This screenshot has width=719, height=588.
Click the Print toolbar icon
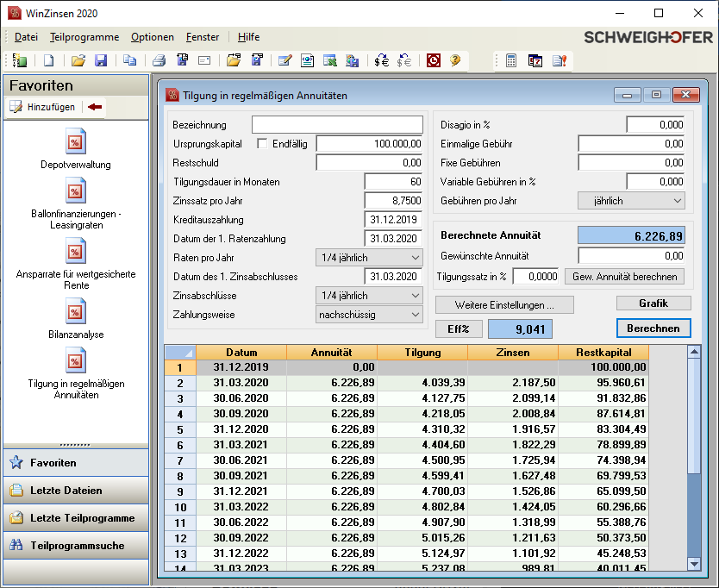pos(159,60)
